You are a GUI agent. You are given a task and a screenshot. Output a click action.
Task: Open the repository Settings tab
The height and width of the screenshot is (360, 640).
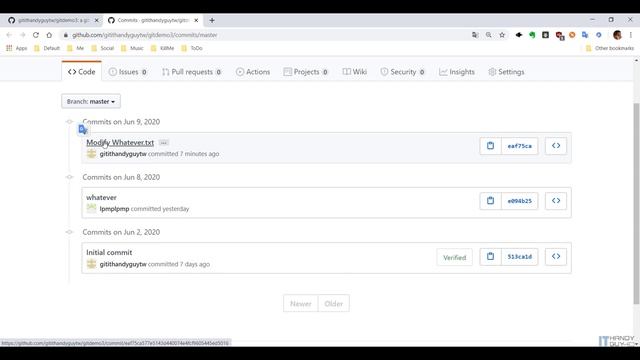506,72
